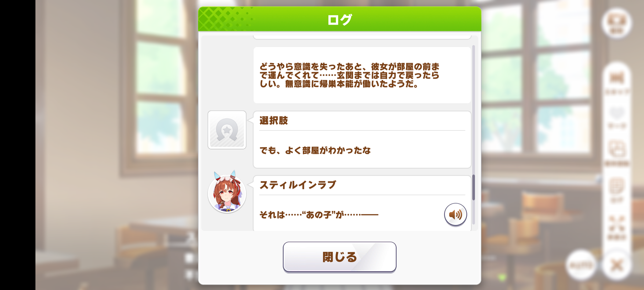Select Still in Love's character portrait

227,192
